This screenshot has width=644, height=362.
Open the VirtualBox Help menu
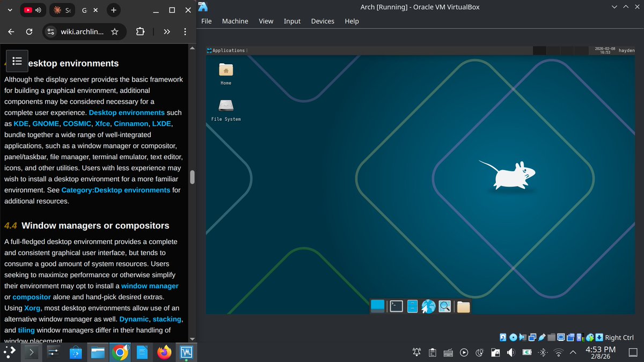(x=352, y=21)
